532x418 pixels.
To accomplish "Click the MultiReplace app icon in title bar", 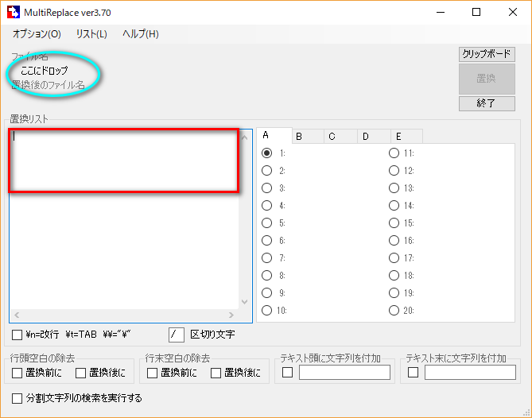I will (14, 12).
